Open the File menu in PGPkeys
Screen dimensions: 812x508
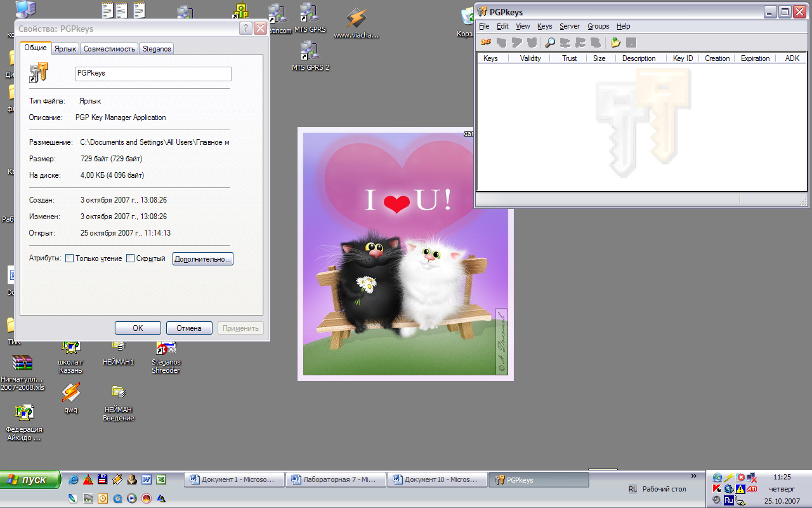[484, 26]
